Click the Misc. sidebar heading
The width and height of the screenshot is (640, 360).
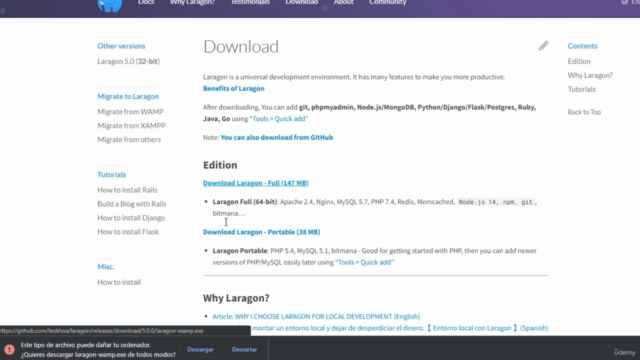106,267
